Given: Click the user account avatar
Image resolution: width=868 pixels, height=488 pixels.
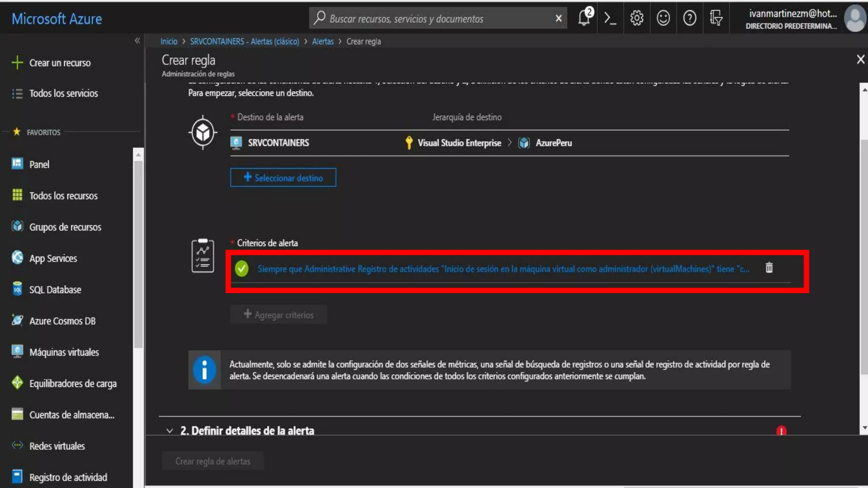Looking at the screenshot, I should (x=855, y=18).
